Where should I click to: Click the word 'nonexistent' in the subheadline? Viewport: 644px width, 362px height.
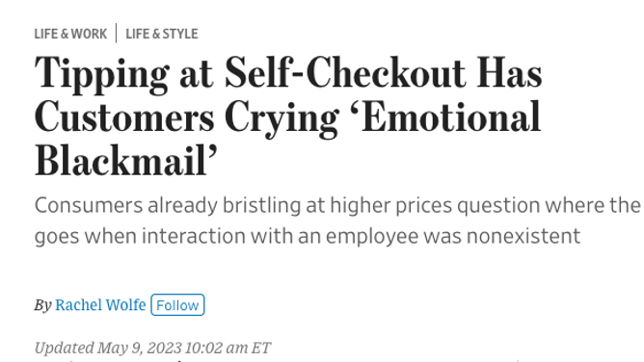point(523,236)
